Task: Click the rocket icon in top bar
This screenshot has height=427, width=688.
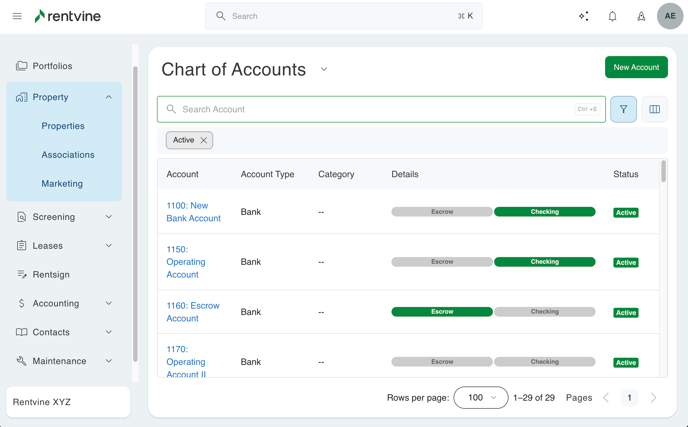Action: point(641,16)
